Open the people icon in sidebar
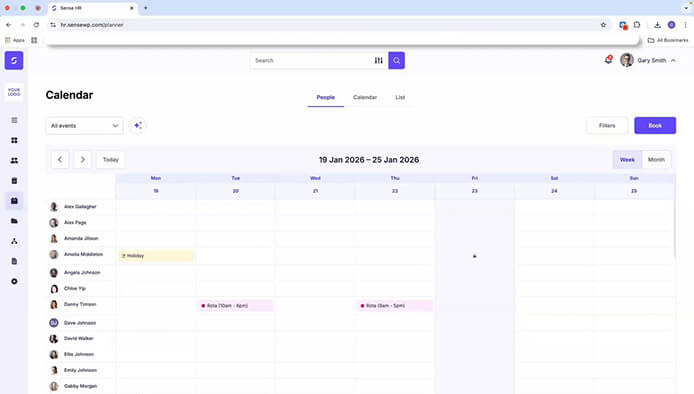This screenshot has height=394, width=694. pos(14,161)
